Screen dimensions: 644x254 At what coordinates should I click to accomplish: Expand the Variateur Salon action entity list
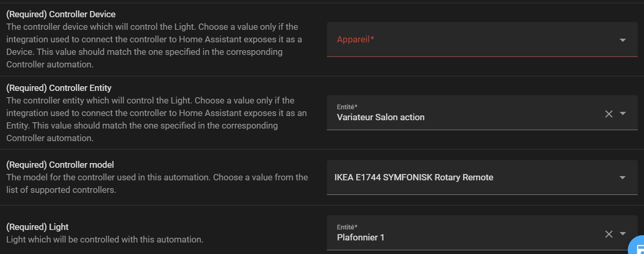623,114
